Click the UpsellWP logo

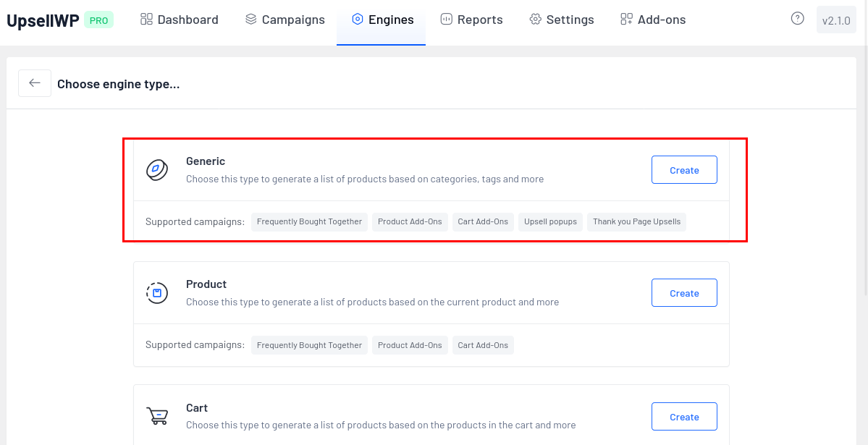coord(43,20)
